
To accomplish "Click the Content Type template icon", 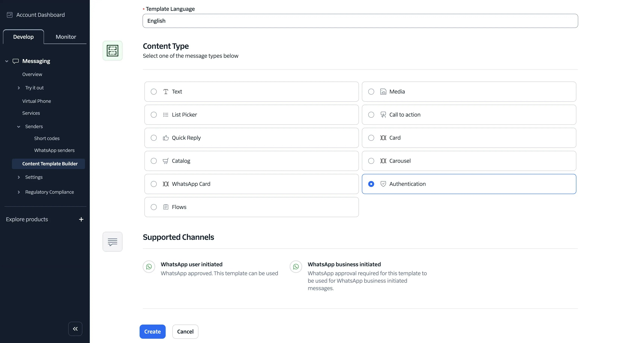I will point(112,50).
